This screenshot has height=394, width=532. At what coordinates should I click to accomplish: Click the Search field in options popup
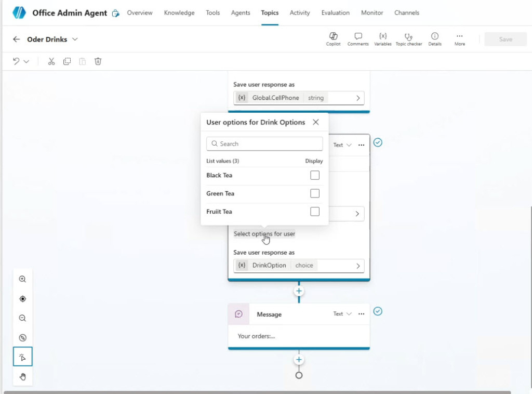tap(264, 144)
